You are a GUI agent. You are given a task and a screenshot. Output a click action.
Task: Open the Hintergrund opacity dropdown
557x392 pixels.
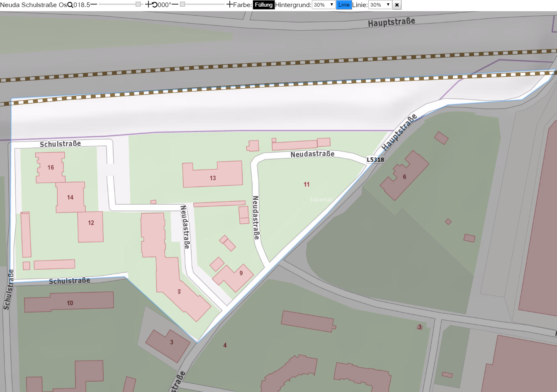click(x=323, y=5)
